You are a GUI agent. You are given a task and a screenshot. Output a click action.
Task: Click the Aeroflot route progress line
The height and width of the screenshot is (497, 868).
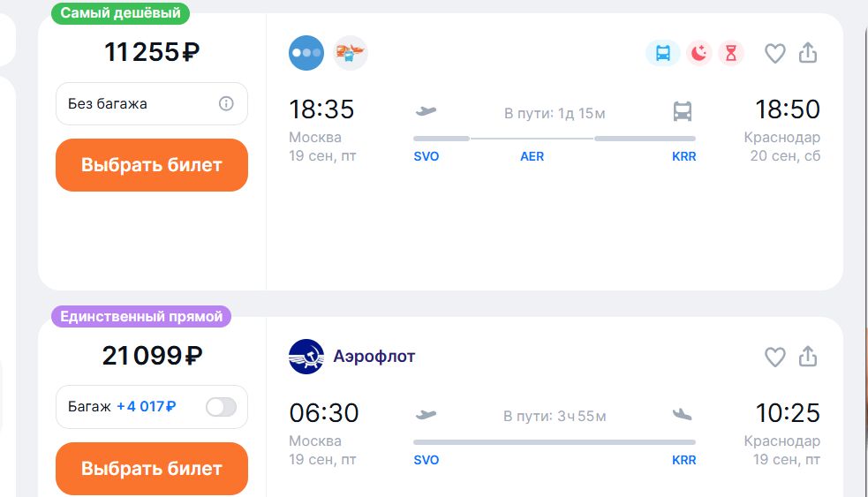click(x=554, y=441)
